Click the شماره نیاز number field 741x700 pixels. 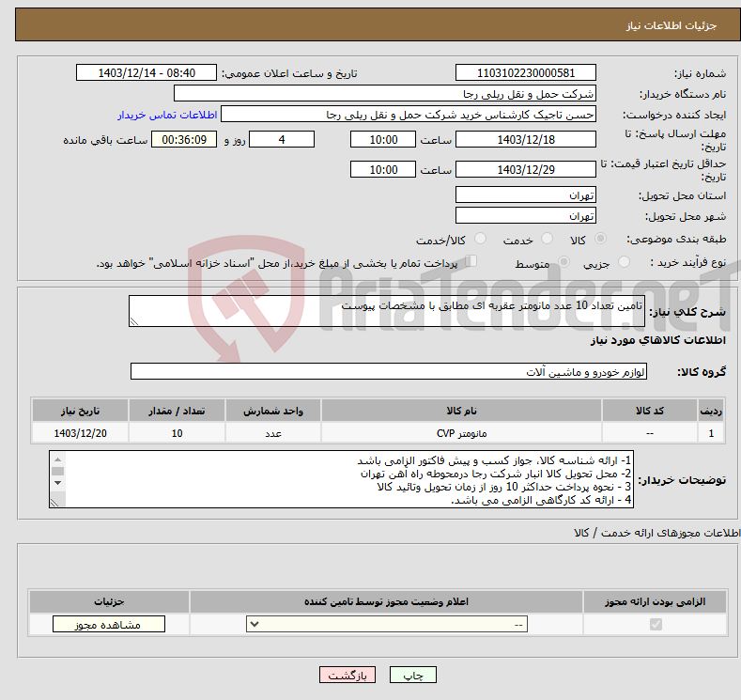(526, 72)
